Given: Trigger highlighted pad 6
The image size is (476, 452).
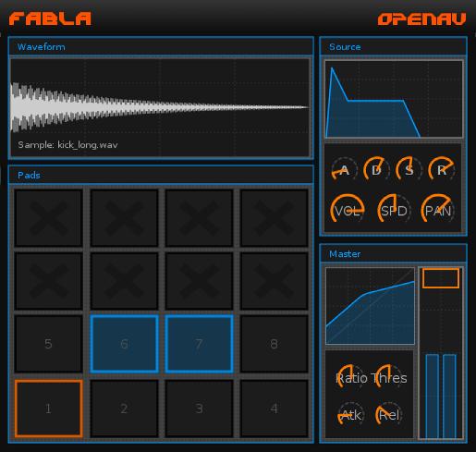Looking at the screenshot, I should pyautogui.click(x=124, y=344).
